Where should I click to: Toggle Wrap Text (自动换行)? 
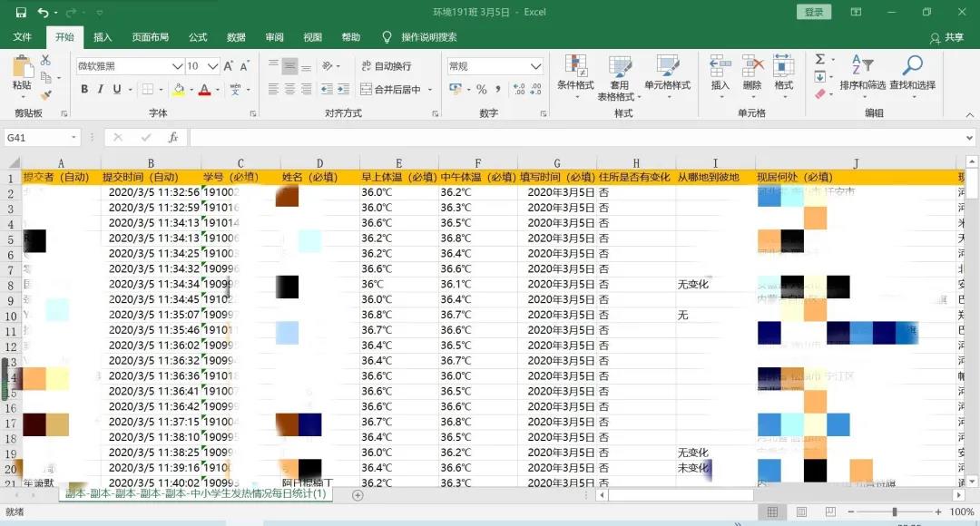tap(386, 66)
